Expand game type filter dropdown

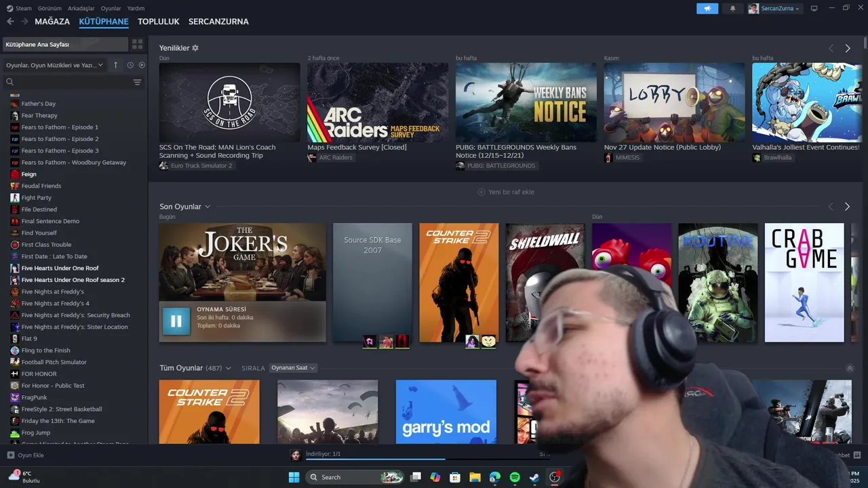point(54,65)
